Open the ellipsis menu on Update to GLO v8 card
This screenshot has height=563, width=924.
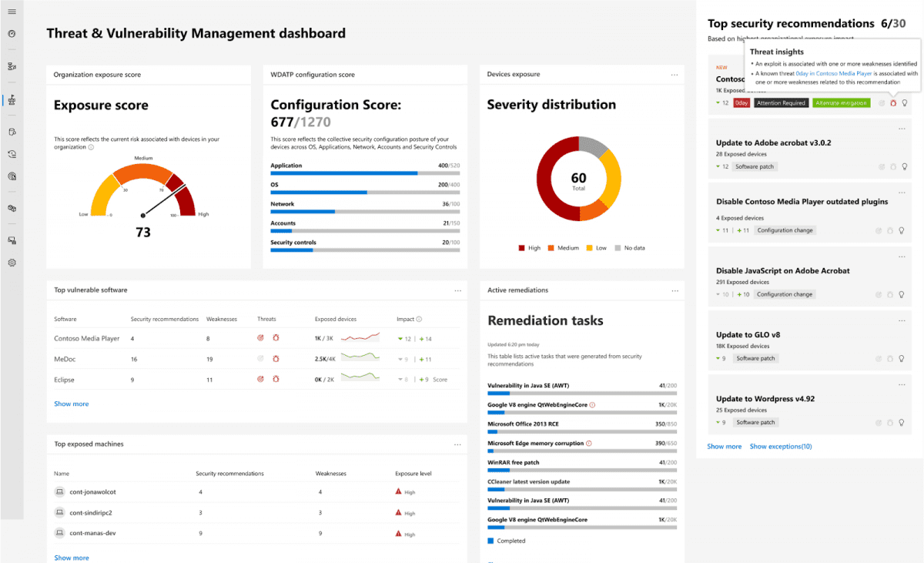902,320
